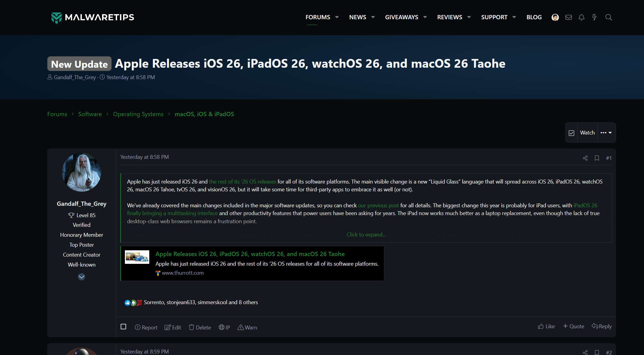The width and height of the screenshot is (644, 355).
Task: Open the notifications bell
Action: point(581,17)
